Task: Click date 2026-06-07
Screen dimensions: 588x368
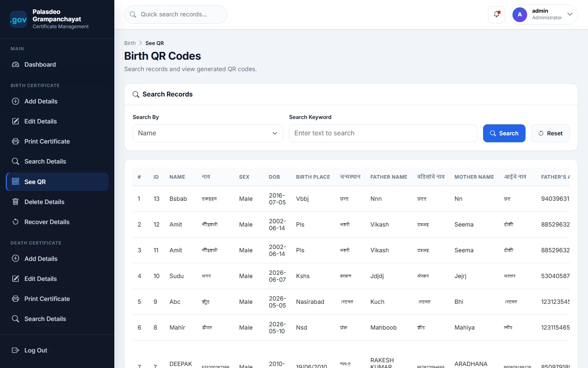Action: pyautogui.click(x=277, y=276)
